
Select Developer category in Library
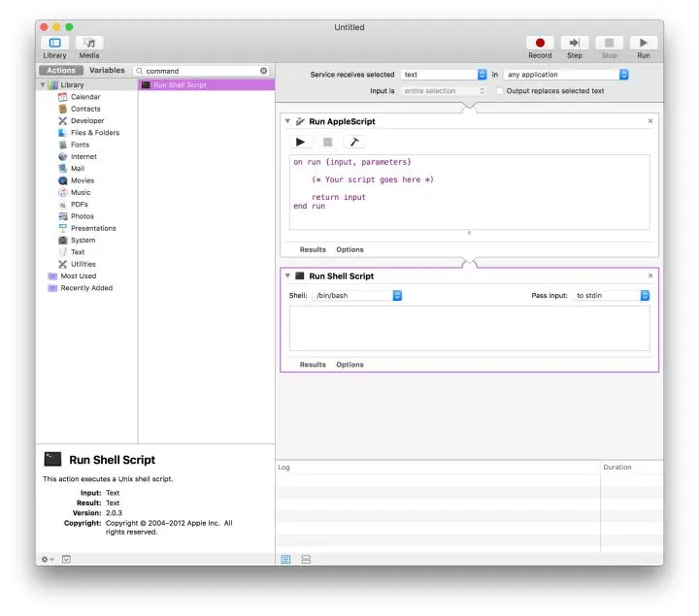pos(87,120)
